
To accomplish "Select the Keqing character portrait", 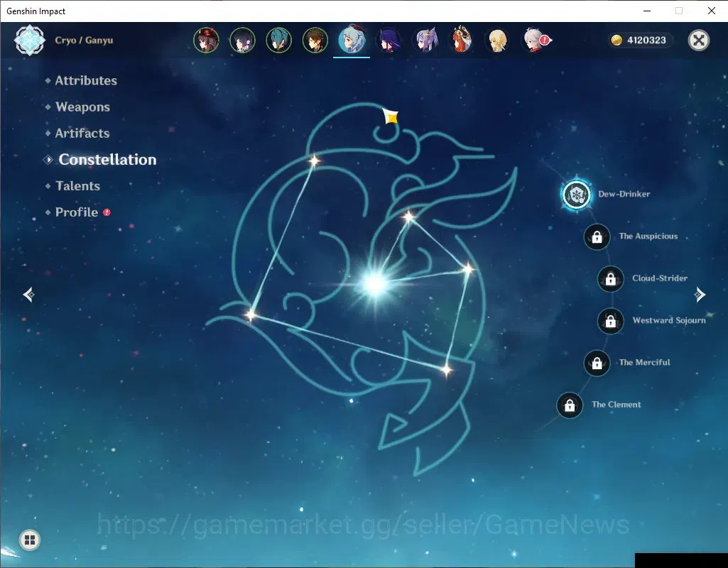I will 425,40.
